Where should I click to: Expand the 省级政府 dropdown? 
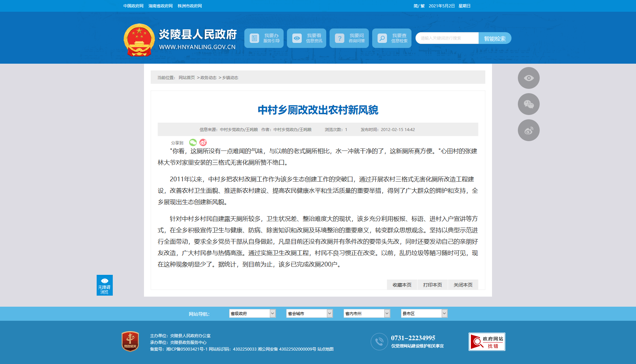(x=252, y=313)
